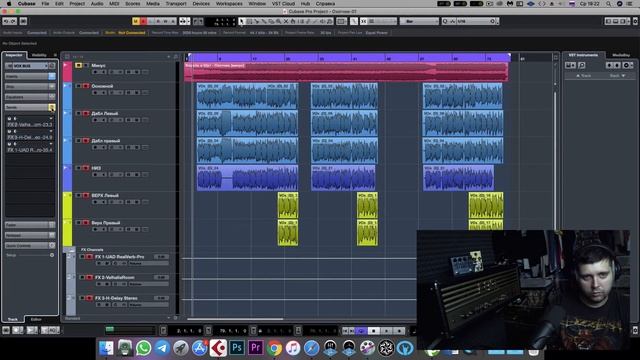This screenshot has height=360, width=640.
Task: Toggle record enable on Верх Правый track
Action: (x=86, y=223)
